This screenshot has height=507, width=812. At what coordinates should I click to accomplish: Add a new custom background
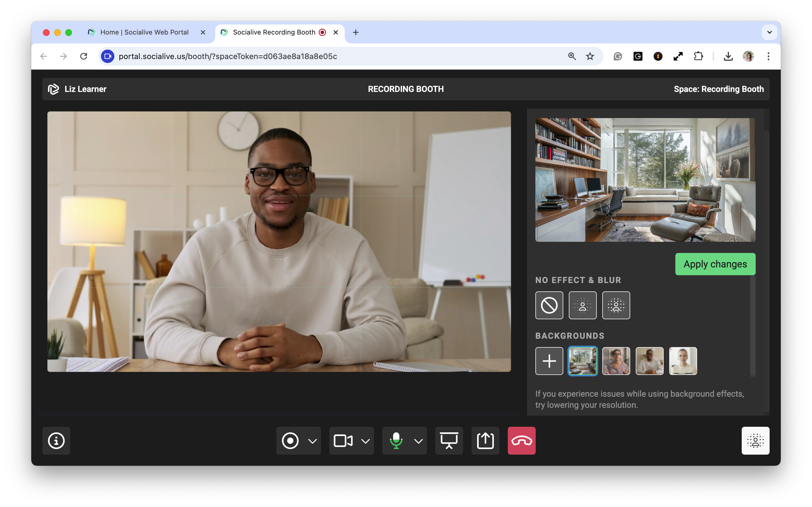coord(549,361)
